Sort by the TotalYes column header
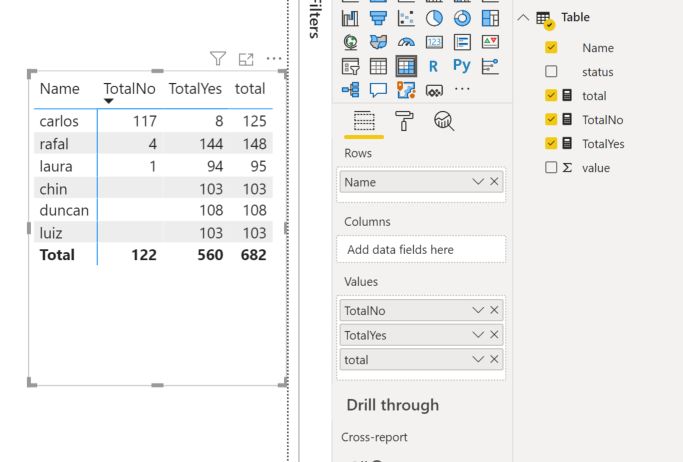 click(195, 89)
